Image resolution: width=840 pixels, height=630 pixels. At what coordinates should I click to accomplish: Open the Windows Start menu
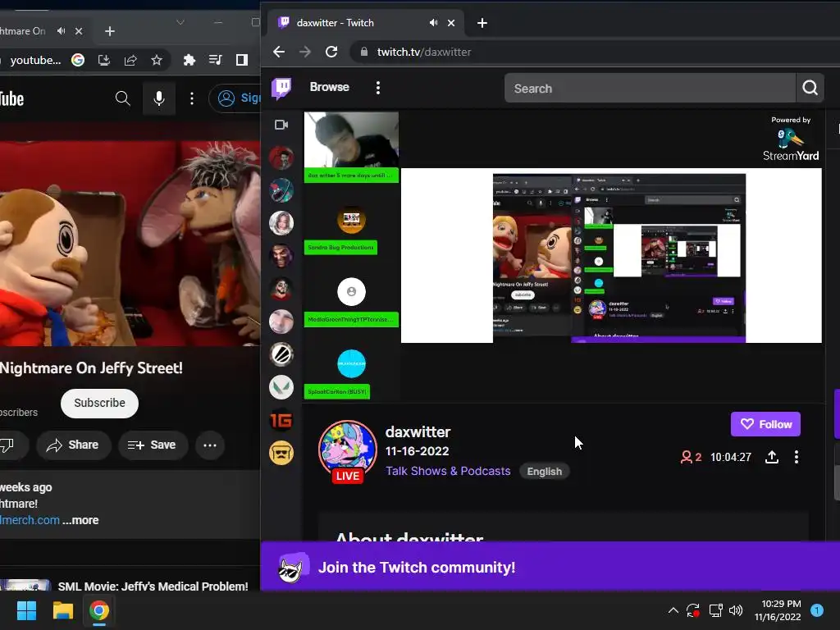coord(26,610)
